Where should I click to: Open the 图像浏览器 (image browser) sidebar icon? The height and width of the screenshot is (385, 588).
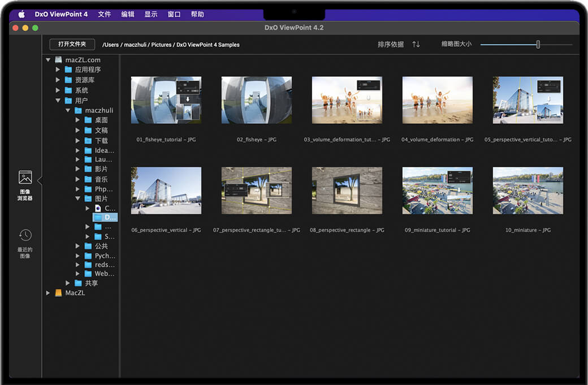[25, 181]
